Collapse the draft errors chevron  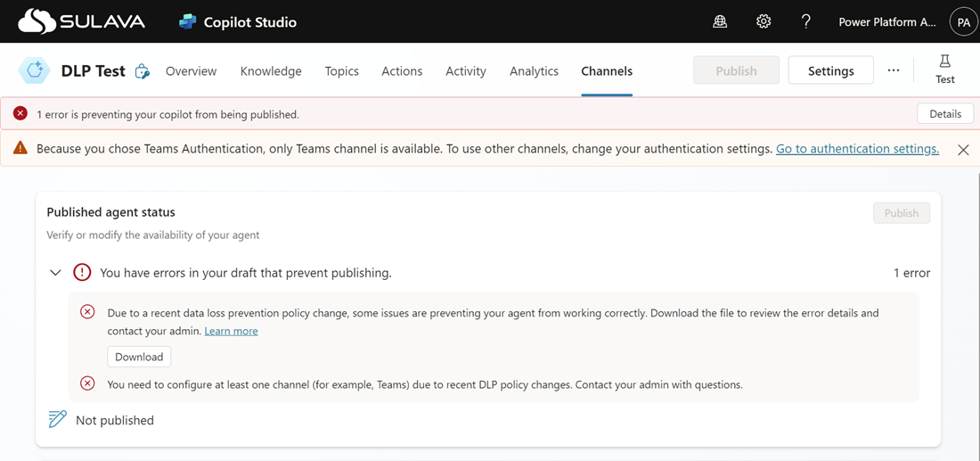click(x=55, y=273)
